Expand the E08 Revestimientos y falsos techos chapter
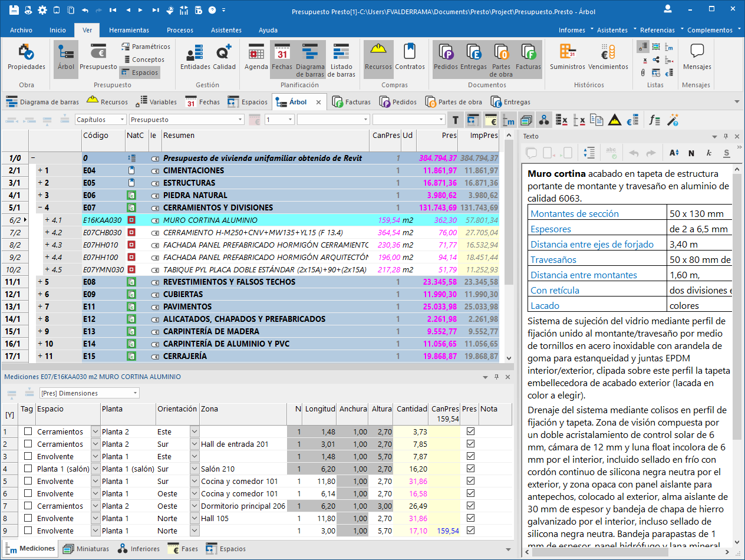 pyautogui.click(x=40, y=282)
